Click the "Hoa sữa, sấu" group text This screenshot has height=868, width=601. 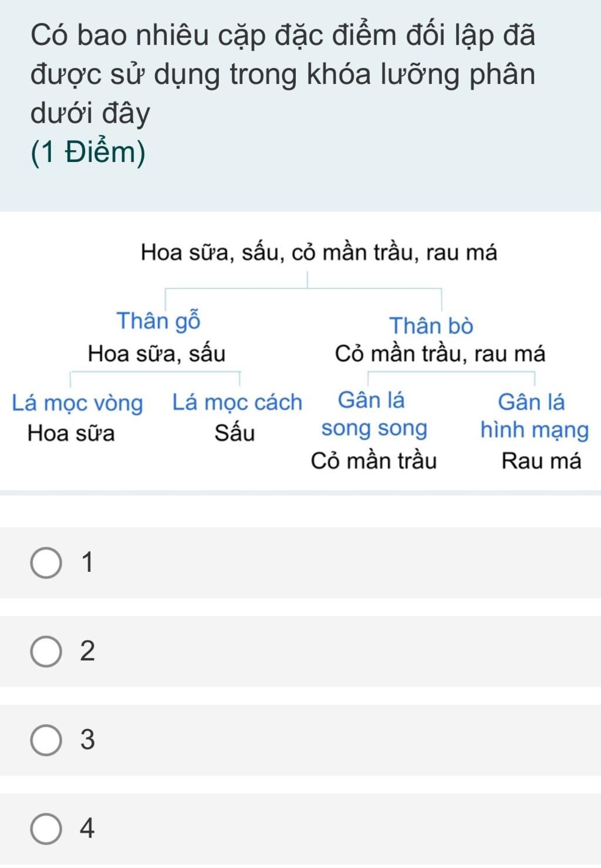[x=156, y=354]
